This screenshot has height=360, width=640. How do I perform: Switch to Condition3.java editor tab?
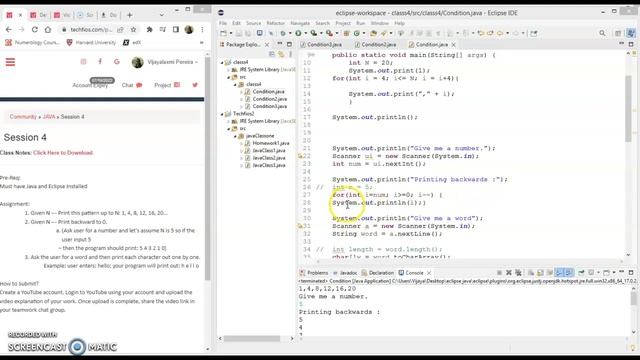click(x=321, y=44)
